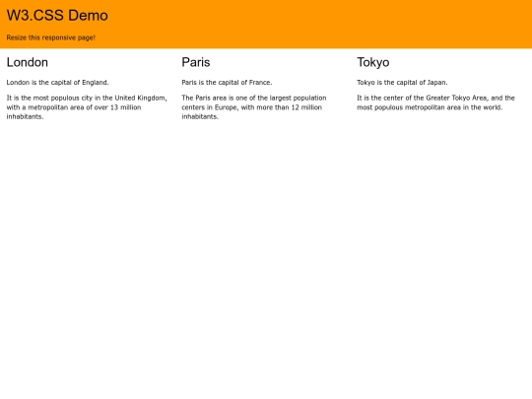This screenshot has width=532, height=399.
Task: Select the Paris heading
Action: tap(196, 62)
